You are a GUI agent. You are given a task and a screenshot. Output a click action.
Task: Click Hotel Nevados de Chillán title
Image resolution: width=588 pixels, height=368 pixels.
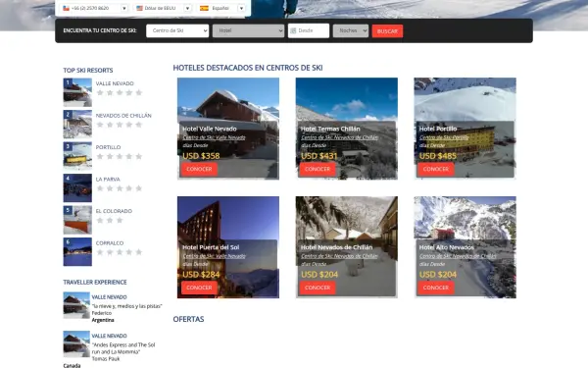click(x=337, y=247)
